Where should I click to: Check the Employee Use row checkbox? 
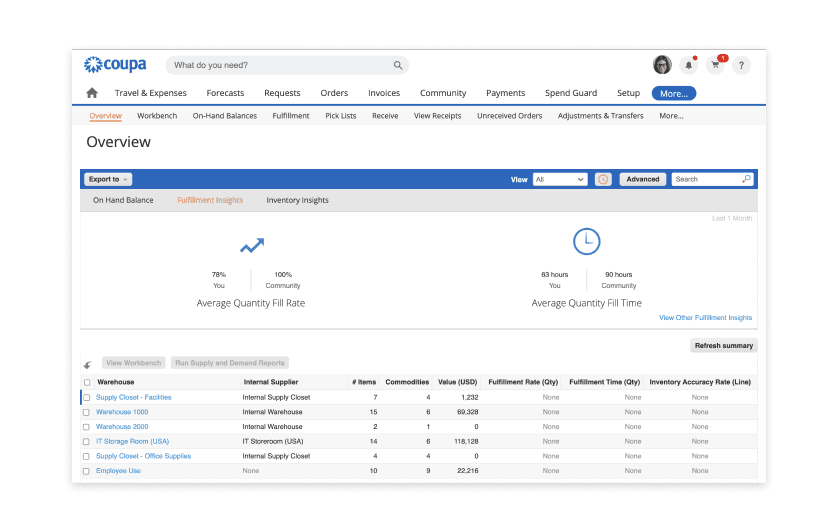coord(86,471)
